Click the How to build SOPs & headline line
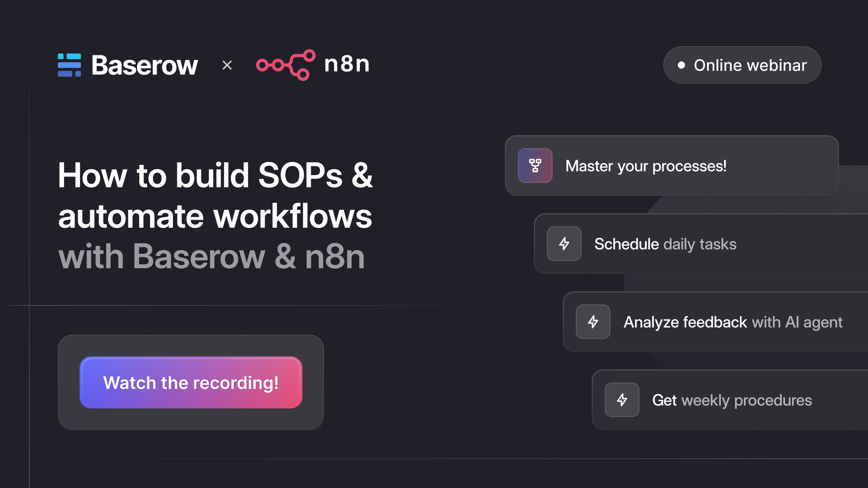 pyautogui.click(x=216, y=176)
